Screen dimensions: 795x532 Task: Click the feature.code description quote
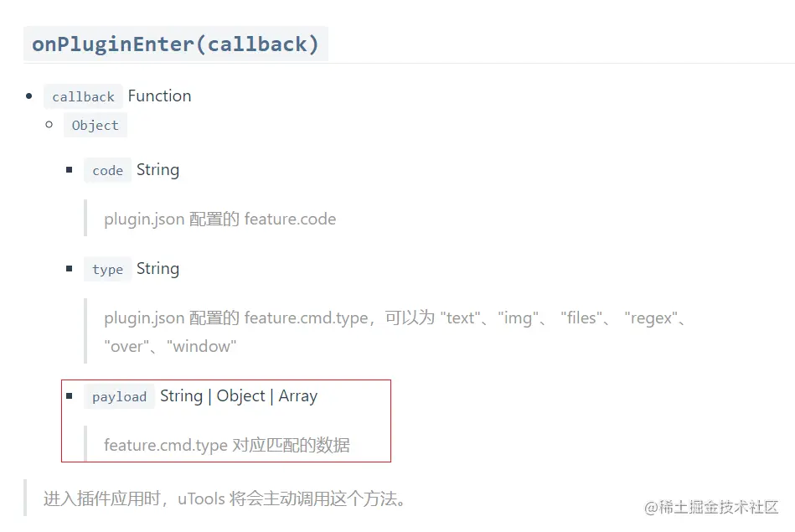[x=219, y=220]
